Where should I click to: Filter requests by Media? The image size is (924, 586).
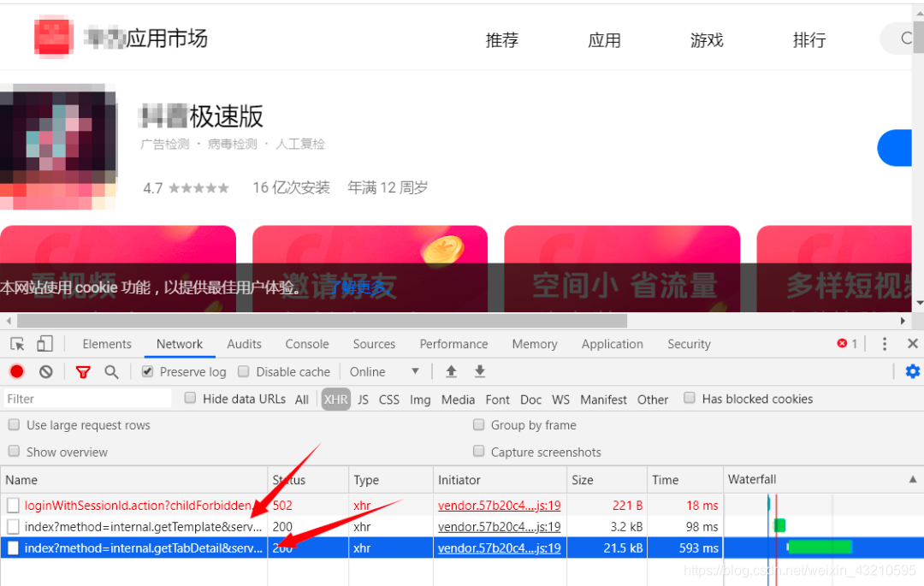click(x=458, y=400)
